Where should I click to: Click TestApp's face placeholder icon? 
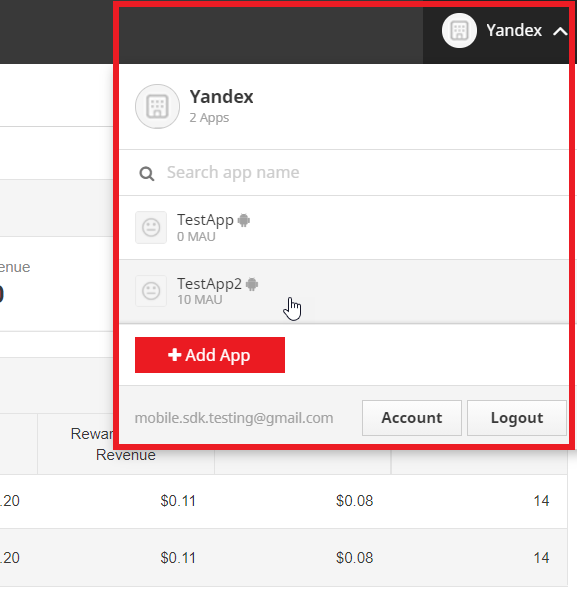click(151, 227)
